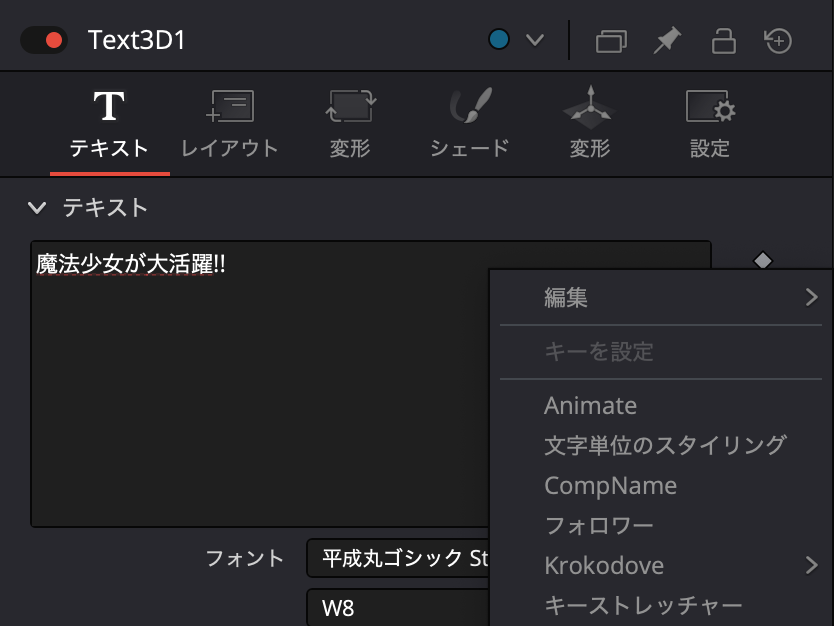
Task: Pin the Text3D1 inspector panel
Action: pyautogui.click(x=667, y=40)
